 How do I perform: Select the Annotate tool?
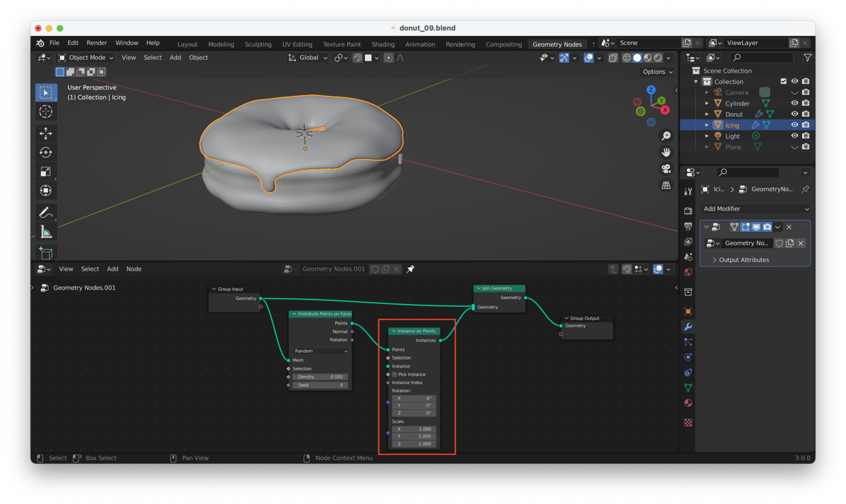pos(46,212)
